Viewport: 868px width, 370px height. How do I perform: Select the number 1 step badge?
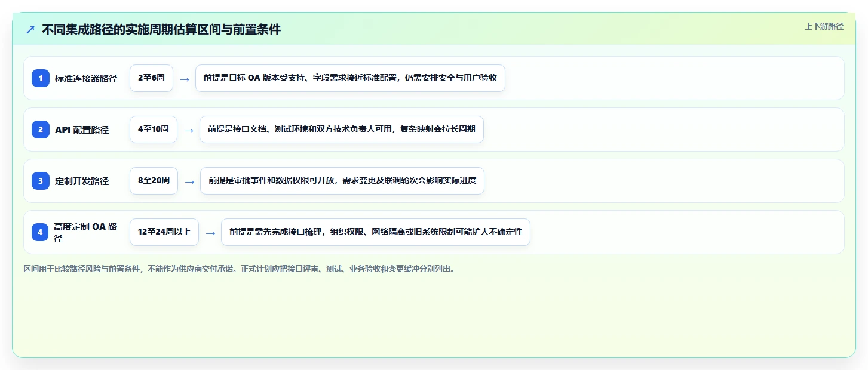(x=41, y=78)
